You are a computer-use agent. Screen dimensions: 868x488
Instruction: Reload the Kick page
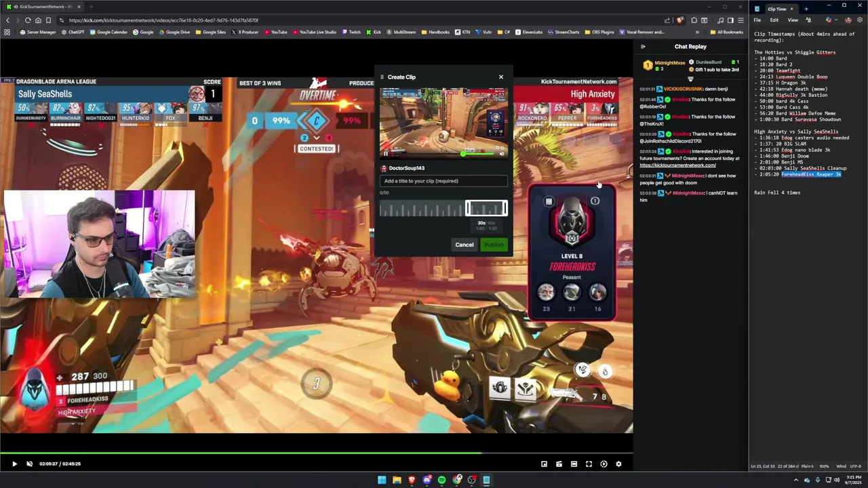(28, 20)
